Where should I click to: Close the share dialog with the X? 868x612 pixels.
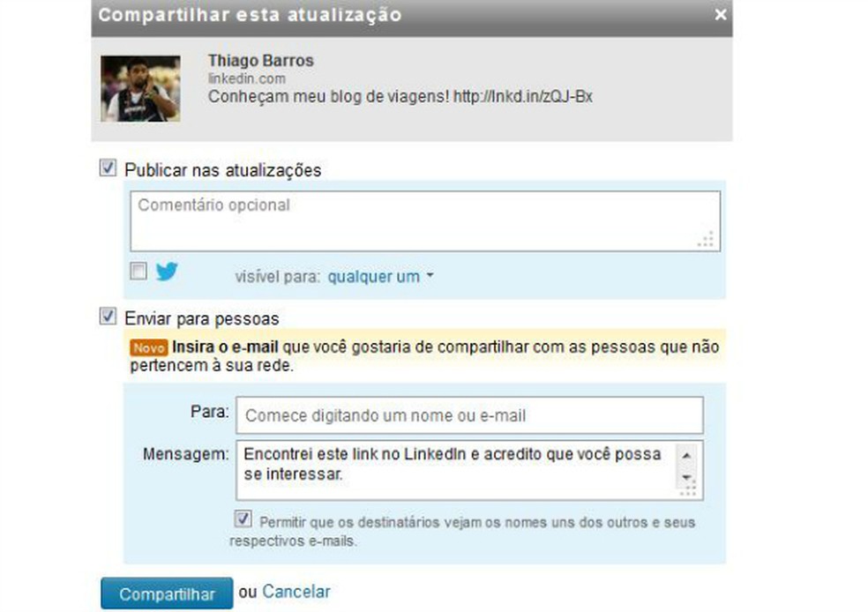coord(720,14)
